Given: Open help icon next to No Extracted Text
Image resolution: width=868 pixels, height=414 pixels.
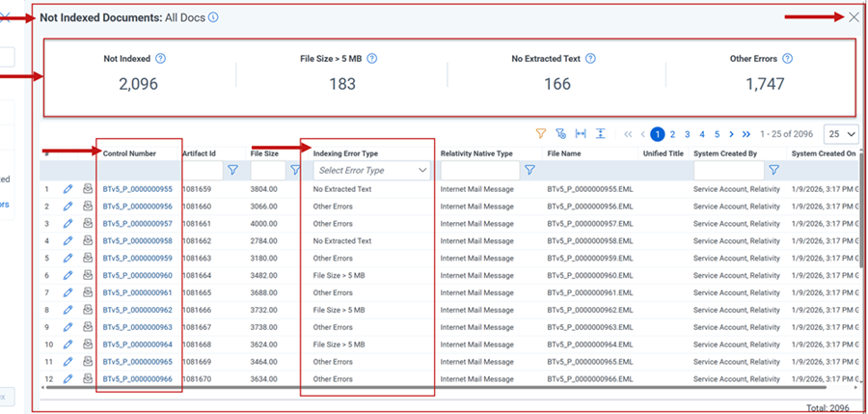Looking at the screenshot, I should coord(590,58).
